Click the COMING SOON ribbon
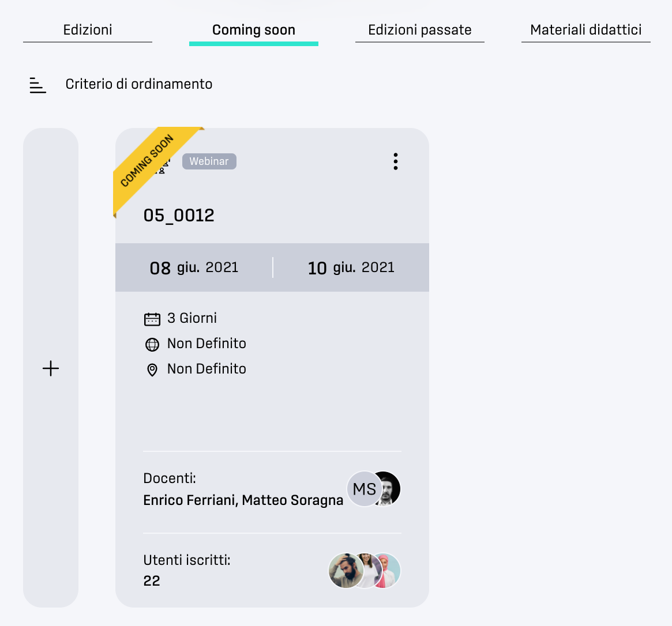The image size is (672, 626). tap(148, 161)
